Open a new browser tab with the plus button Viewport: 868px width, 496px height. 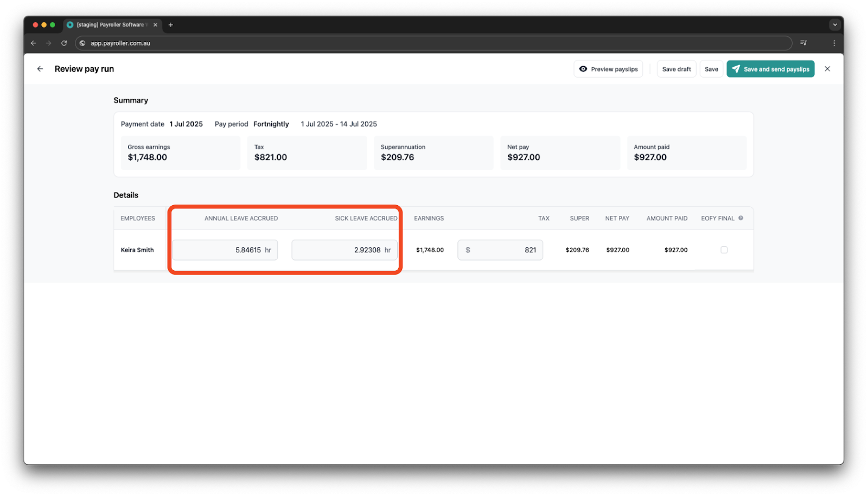coord(171,24)
